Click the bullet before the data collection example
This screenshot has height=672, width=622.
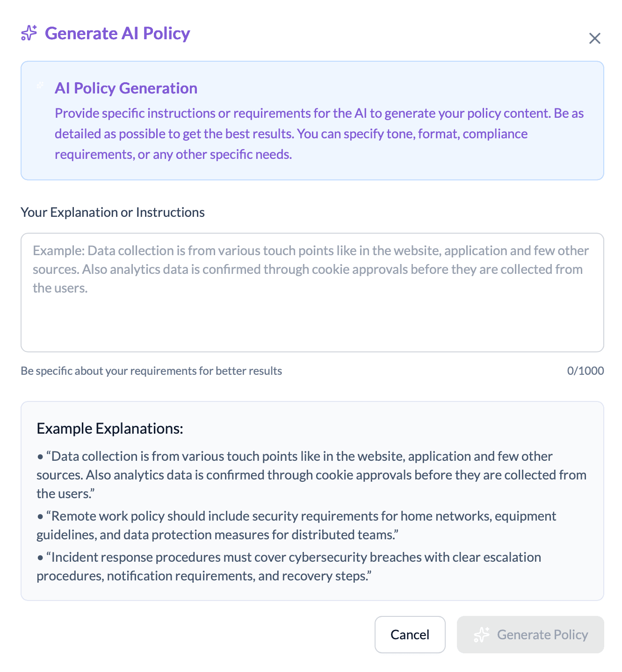coord(40,457)
